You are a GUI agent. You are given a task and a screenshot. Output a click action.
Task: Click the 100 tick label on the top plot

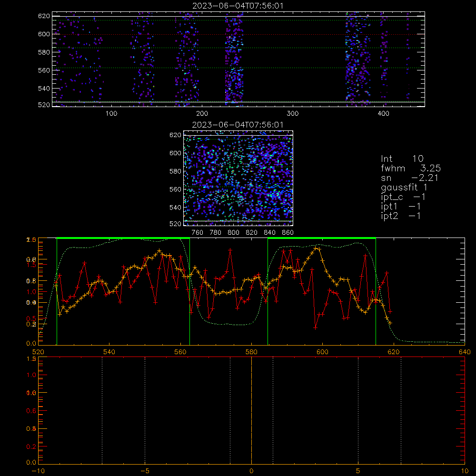click(x=111, y=114)
